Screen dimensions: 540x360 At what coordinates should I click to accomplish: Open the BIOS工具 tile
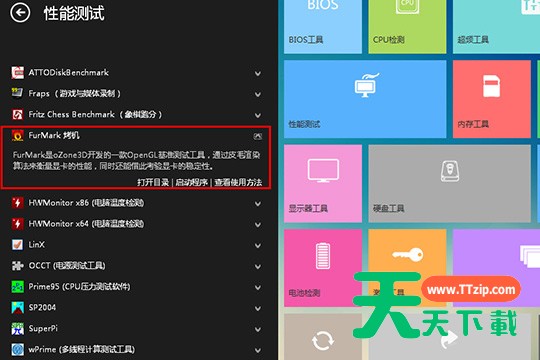coord(323,27)
